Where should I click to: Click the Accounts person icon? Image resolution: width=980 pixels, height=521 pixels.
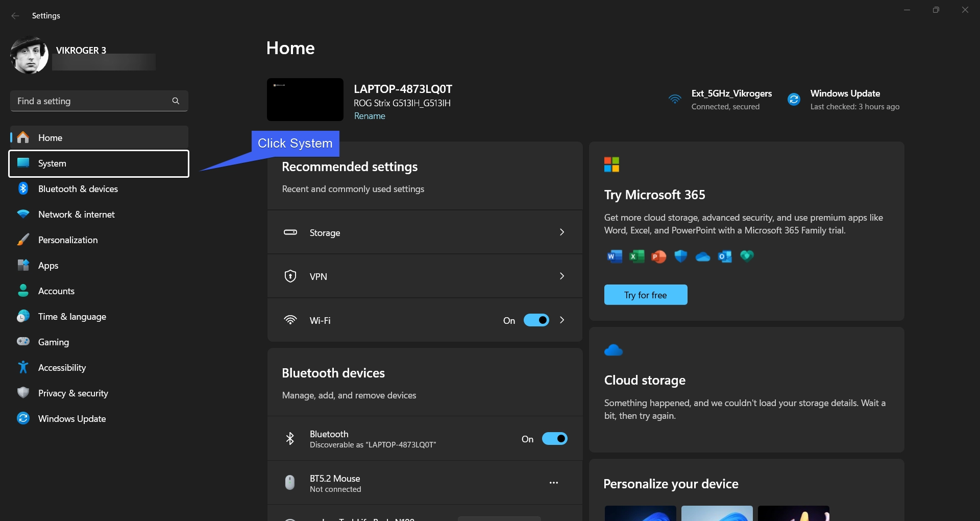(23, 291)
